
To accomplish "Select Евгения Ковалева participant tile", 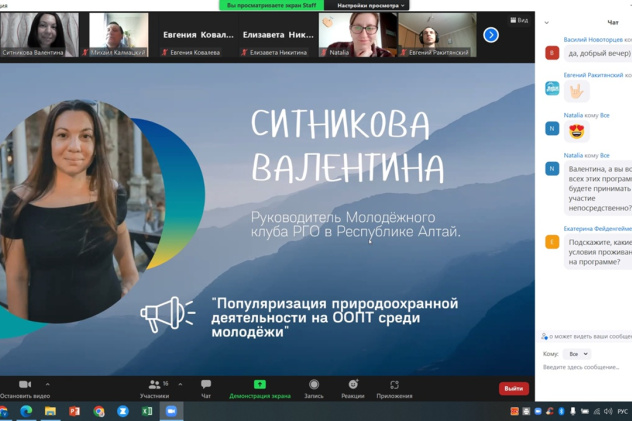I will tap(198, 35).
